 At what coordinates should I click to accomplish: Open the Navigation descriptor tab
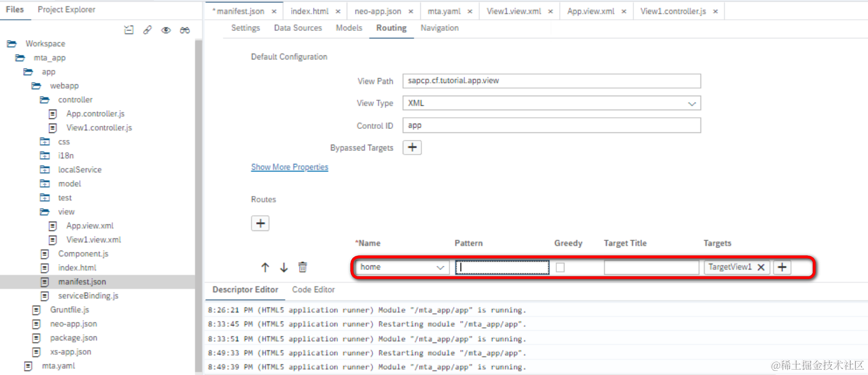pyautogui.click(x=440, y=28)
